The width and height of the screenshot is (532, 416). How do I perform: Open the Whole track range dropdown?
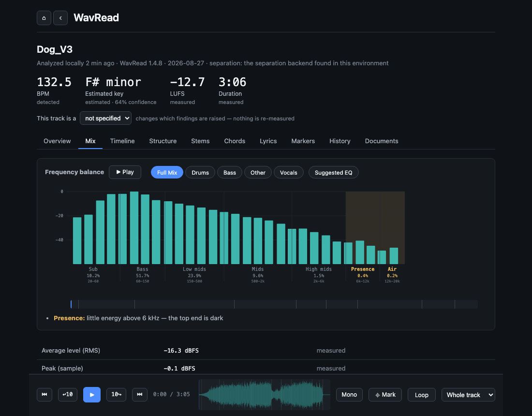coord(468,395)
